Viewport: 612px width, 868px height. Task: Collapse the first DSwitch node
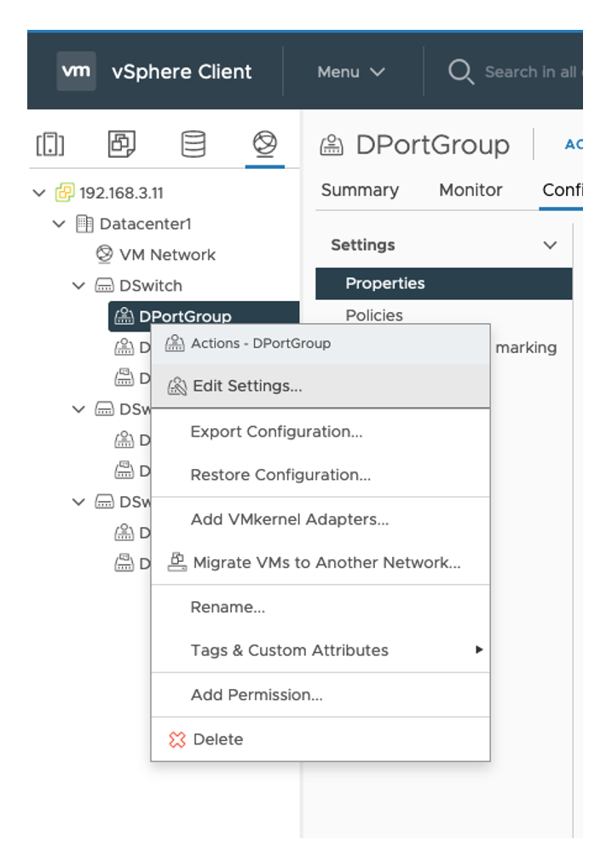(79, 286)
